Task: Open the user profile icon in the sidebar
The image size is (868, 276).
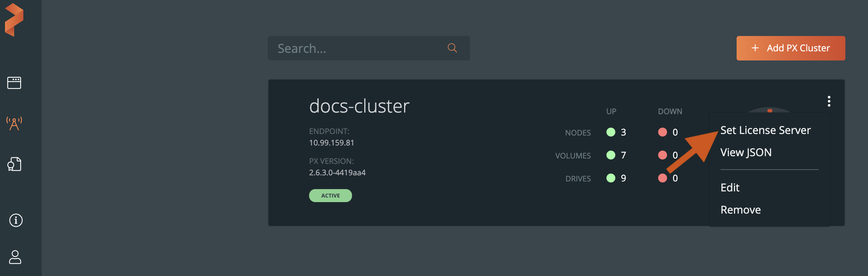Action: click(x=15, y=257)
